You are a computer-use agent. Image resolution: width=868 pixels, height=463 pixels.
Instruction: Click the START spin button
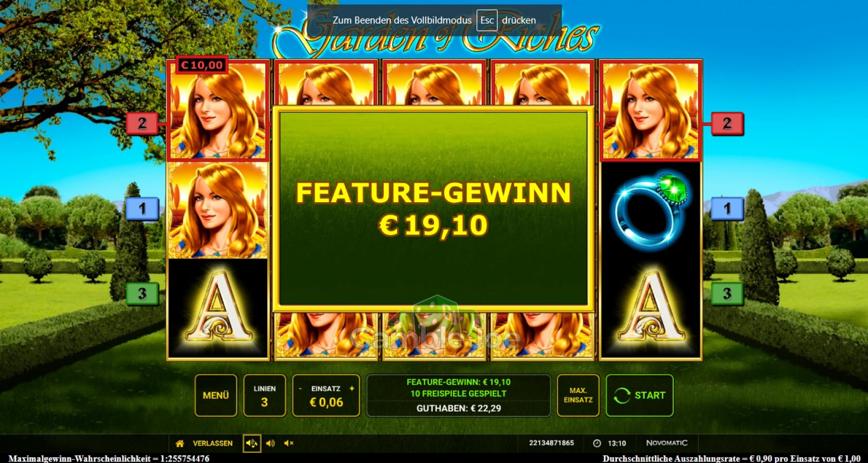coord(640,395)
